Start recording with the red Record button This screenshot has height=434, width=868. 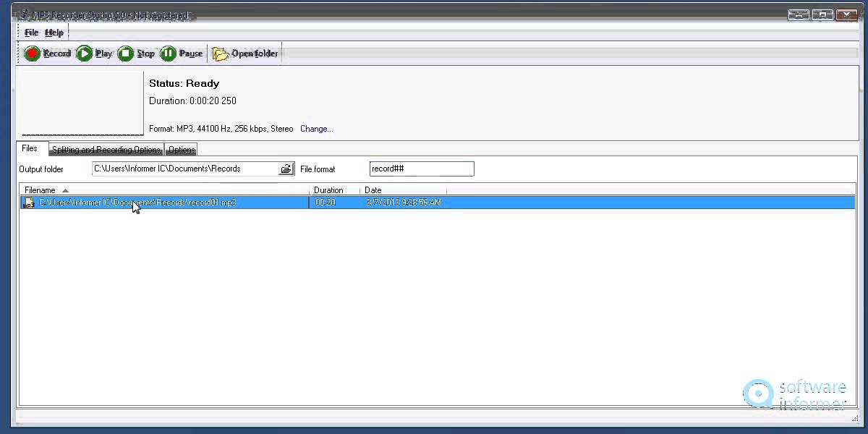(x=47, y=54)
